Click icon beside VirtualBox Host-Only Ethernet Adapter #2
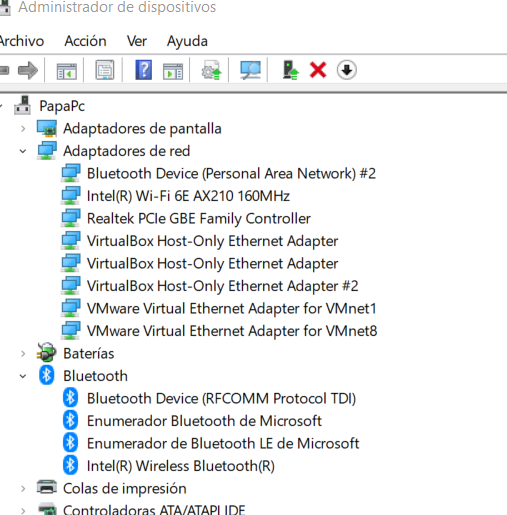The height and width of the screenshot is (515, 507). pos(71,286)
